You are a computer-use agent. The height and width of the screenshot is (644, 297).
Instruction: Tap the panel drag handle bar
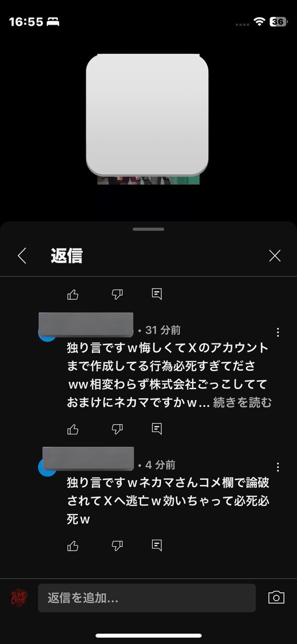click(x=148, y=229)
